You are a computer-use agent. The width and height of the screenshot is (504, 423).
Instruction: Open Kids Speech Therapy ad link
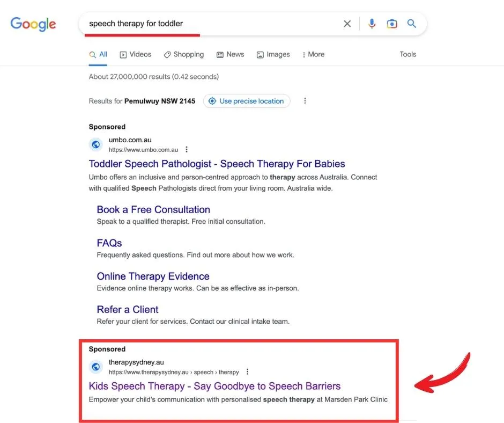click(214, 386)
